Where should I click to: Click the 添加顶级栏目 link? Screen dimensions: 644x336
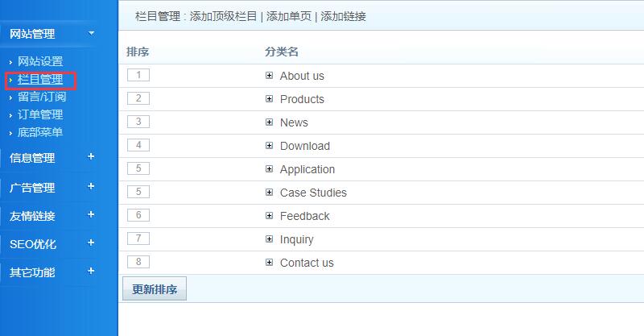click(223, 16)
